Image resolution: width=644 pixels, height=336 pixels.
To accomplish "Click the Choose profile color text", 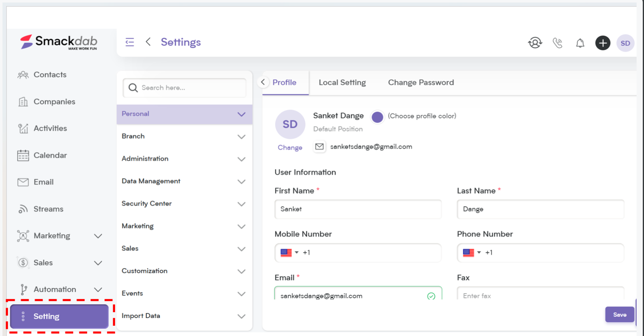I will coord(422,116).
